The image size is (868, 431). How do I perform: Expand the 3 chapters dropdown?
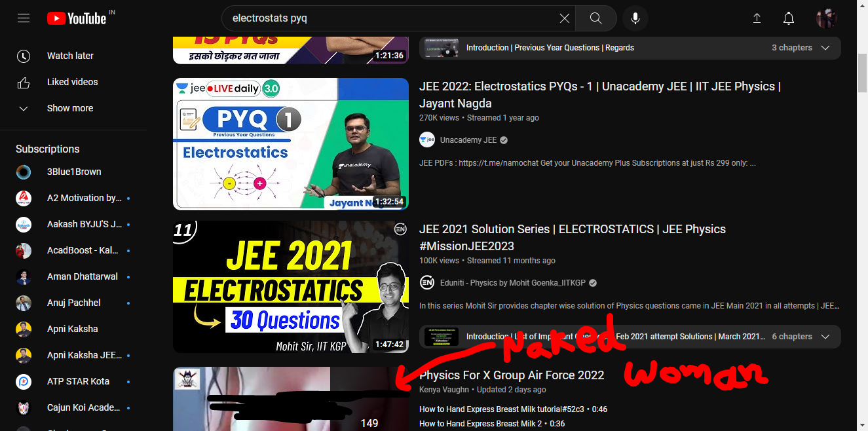tap(801, 48)
